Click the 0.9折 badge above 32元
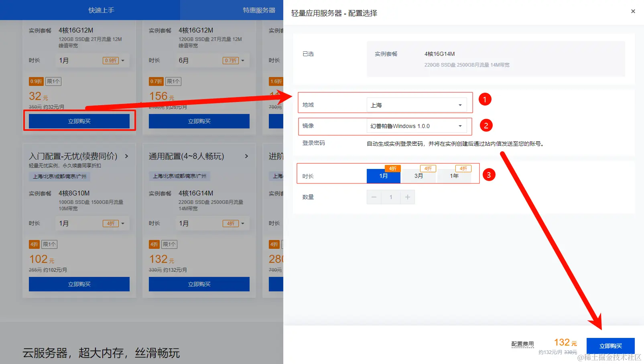The image size is (644, 364). pos(36,81)
